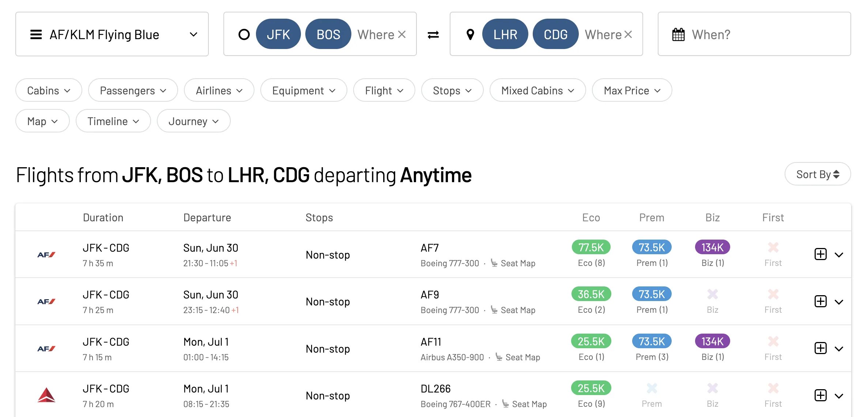Open the Timeline options dropdown
868x417 pixels.
113,121
